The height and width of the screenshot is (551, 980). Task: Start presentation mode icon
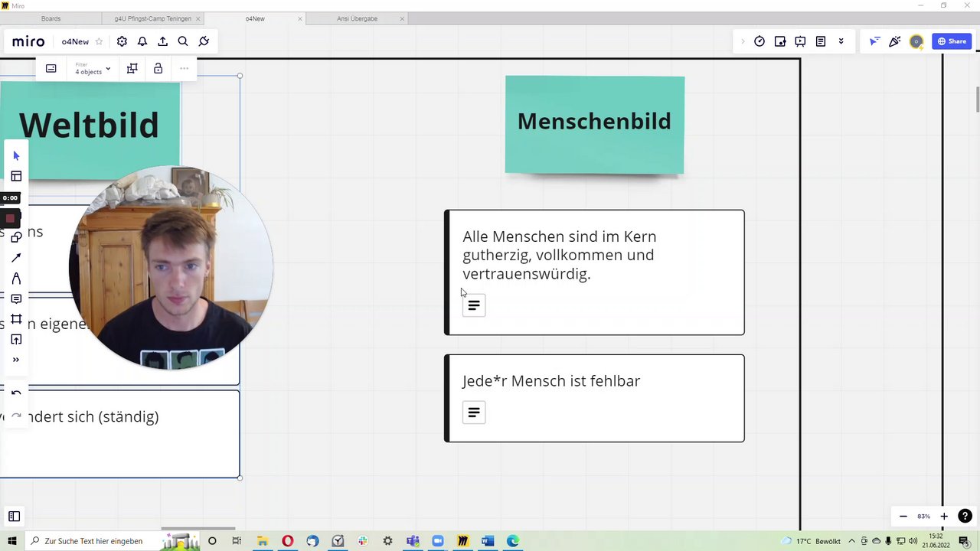pos(800,41)
